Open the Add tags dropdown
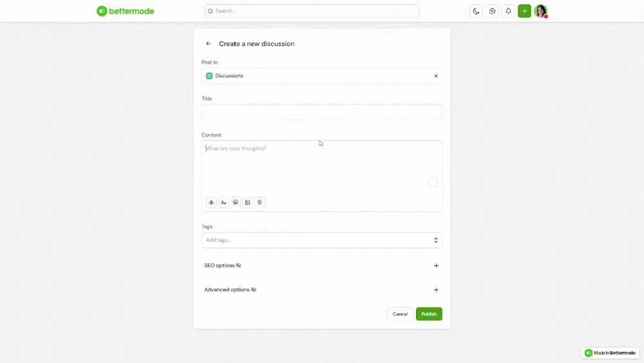The width and height of the screenshot is (644, 363). click(321, 240)
